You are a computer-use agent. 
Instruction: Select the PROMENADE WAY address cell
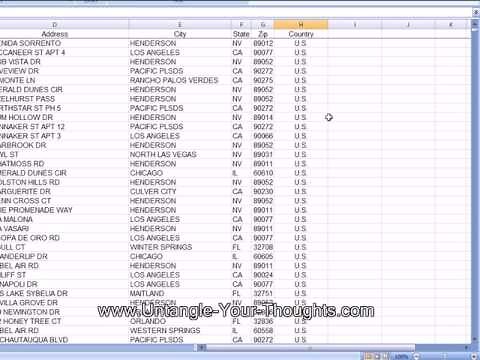(64, 210)
